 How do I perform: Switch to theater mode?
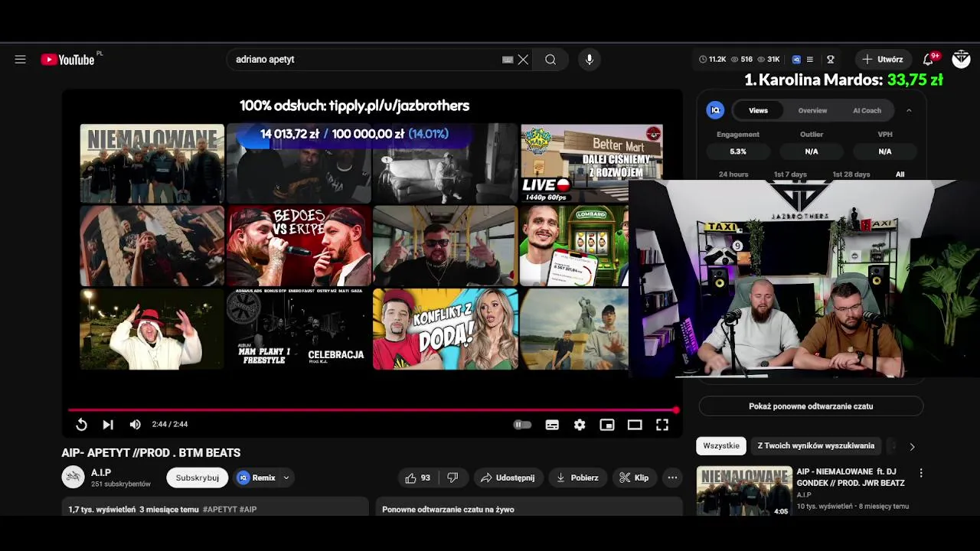635,425
